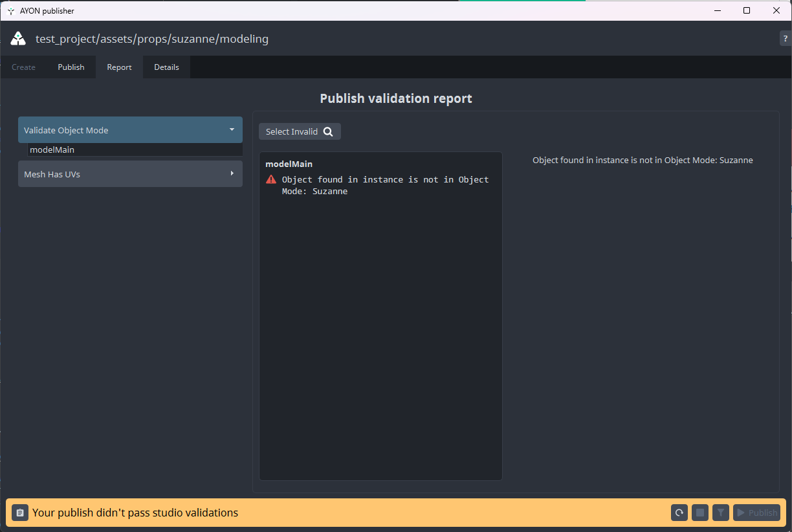Switch to the Create tab
792x532 pixels.
(23, 67)
